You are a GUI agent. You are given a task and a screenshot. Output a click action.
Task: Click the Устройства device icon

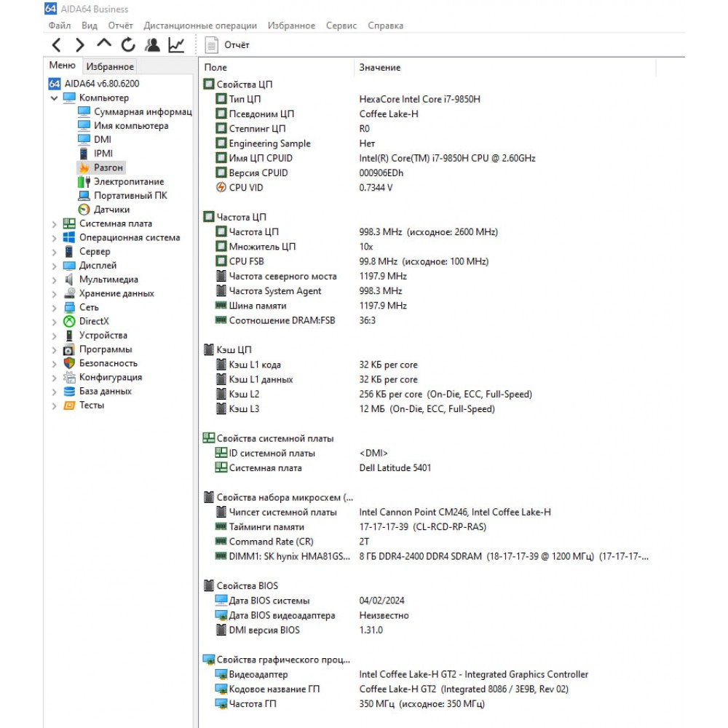tap(69, 335)
